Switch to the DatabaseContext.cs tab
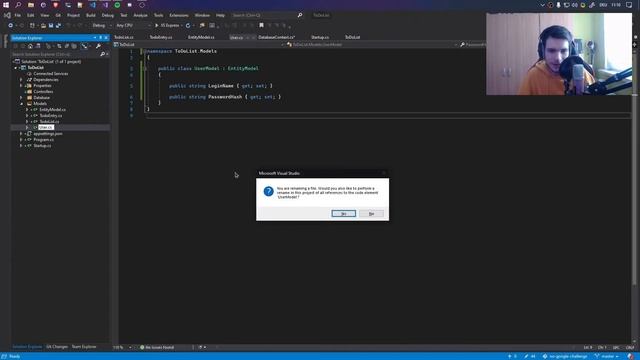This screenshot has width=640, height=360. [276, 37]
